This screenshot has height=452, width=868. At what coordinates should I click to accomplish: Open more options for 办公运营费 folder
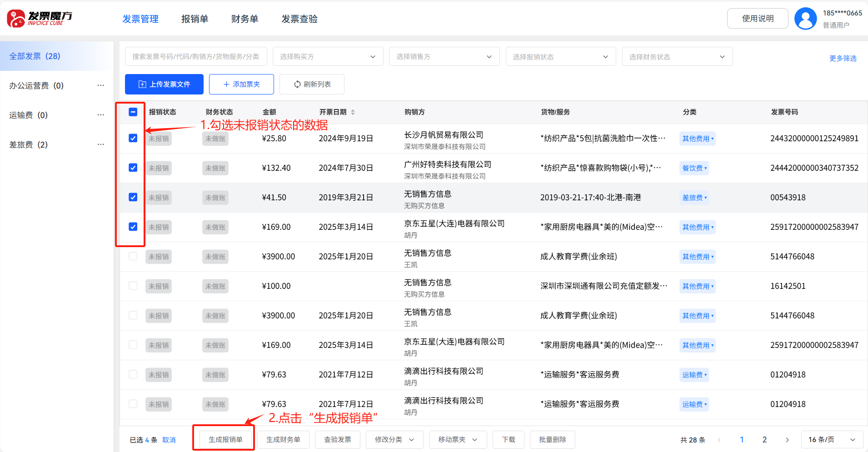point(101,85)
